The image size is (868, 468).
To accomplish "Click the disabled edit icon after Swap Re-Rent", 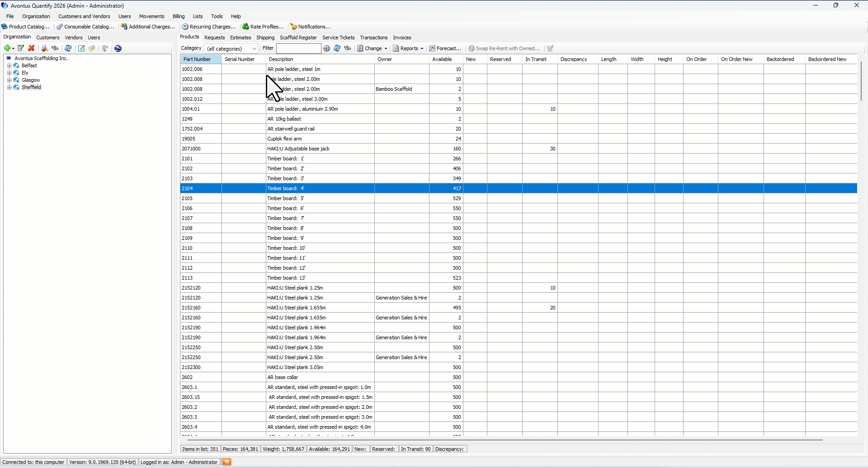I will click(550, 48).
